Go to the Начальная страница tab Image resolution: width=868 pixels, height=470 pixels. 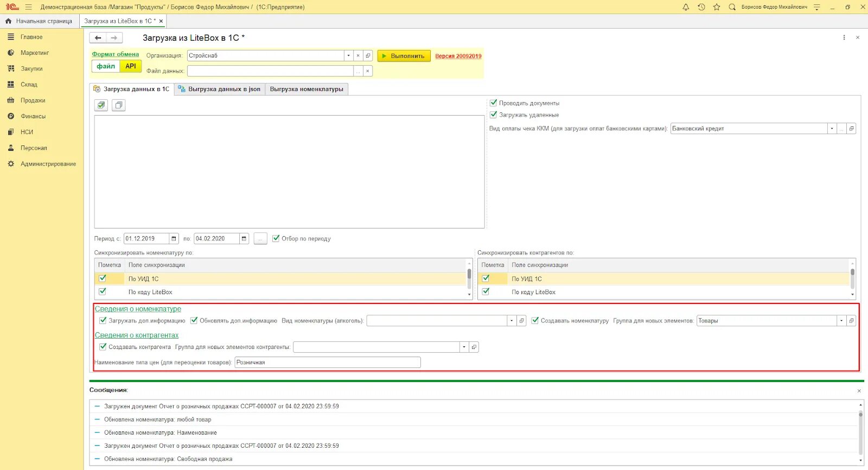tap(39, 21)
